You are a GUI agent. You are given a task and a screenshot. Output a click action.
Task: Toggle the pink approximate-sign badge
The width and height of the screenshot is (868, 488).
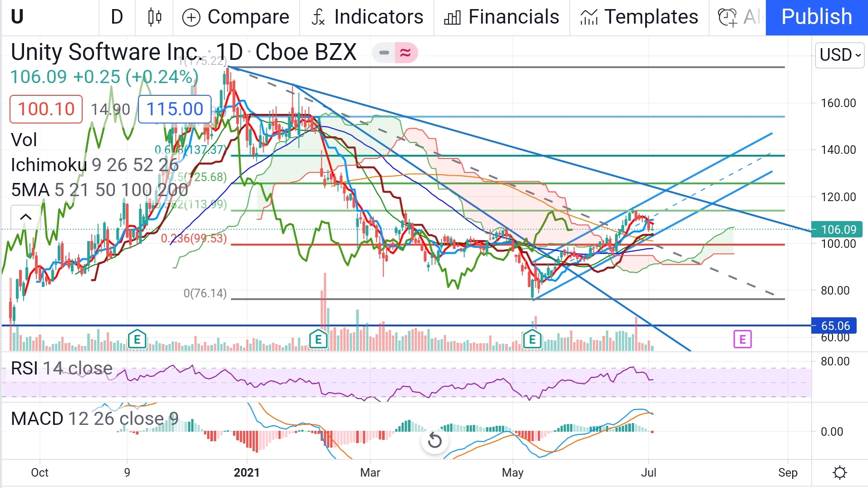coord(405,53)
